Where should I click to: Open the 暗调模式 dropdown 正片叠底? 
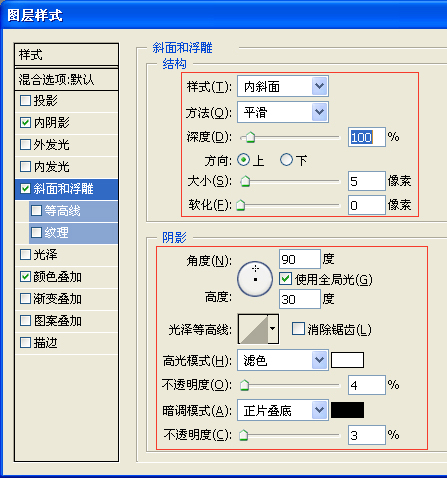pyautogui.click(x=283, y=410)
